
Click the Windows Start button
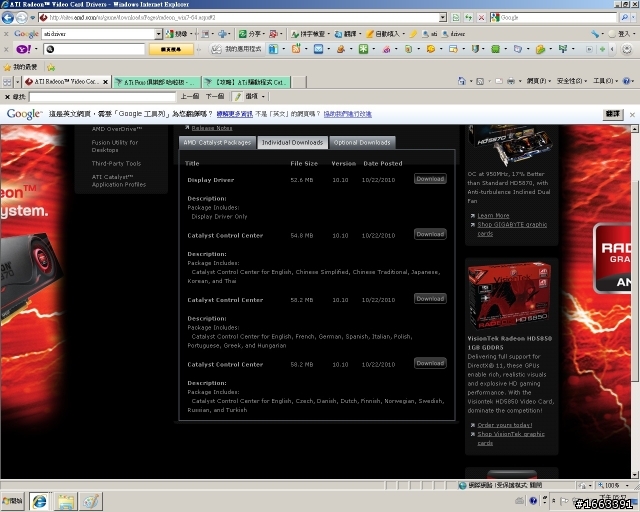point(13,501)
